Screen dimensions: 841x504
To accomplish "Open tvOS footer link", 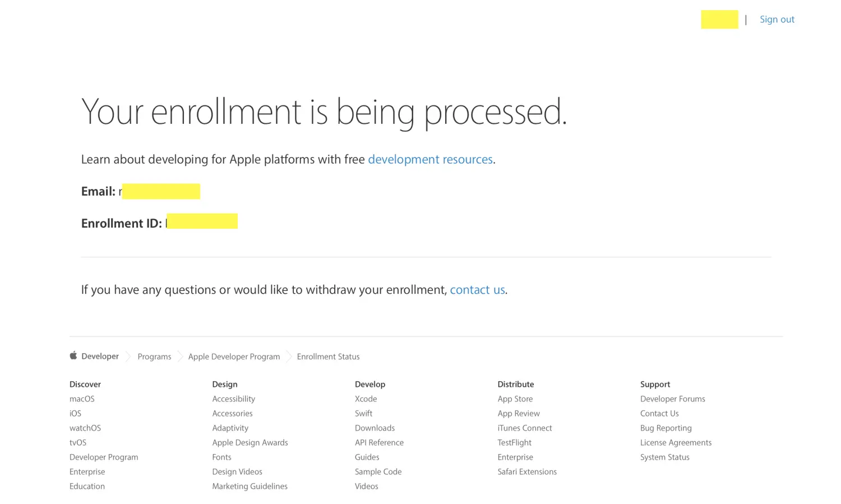I will coord(78,442).
